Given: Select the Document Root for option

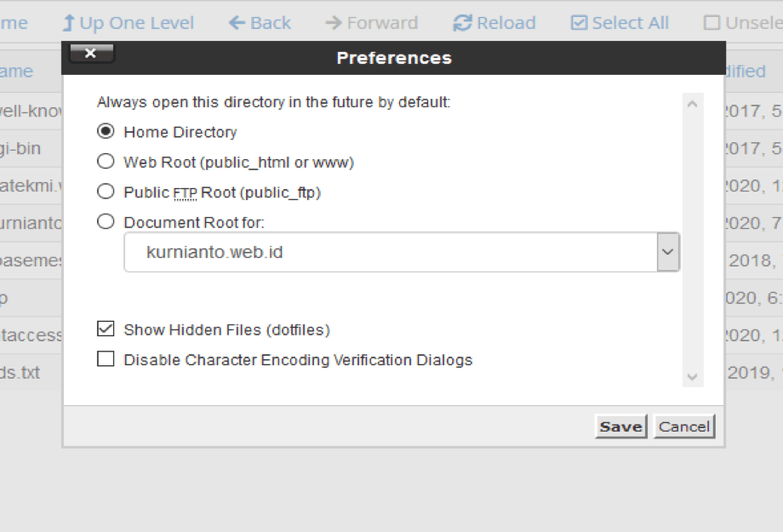Looking at the screenshot, I should pyautogui.click(x=106, y=221).
